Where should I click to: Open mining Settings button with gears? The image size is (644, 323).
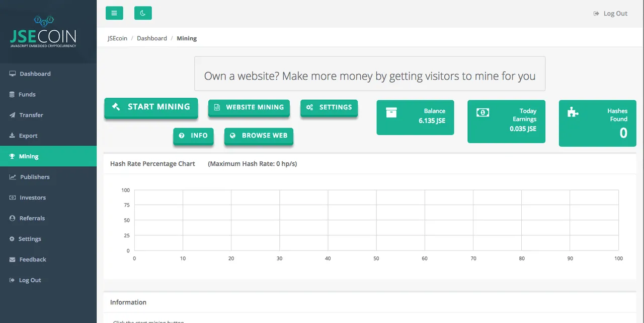(329, 108)
